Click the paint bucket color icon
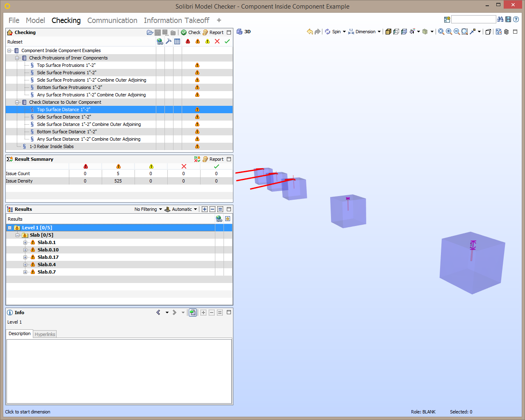525x420 pixels. tap(412, 32)
